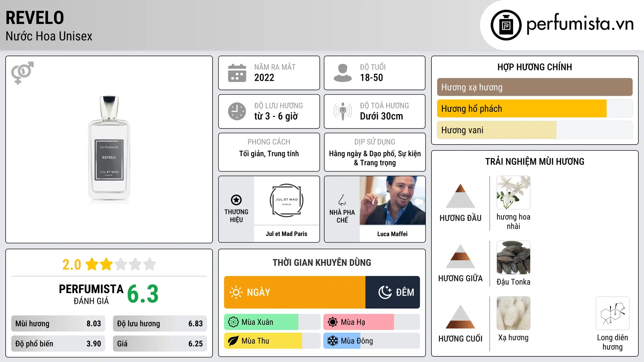
Task: Click the pyramid icon above HƯƠNG CUỐI
Action: (x=461, y=316)
